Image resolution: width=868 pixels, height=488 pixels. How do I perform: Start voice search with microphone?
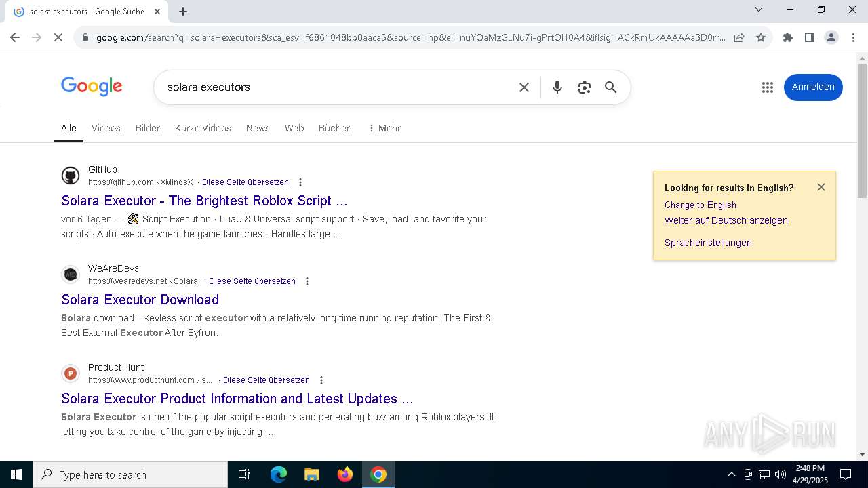(x=557, y=87)
